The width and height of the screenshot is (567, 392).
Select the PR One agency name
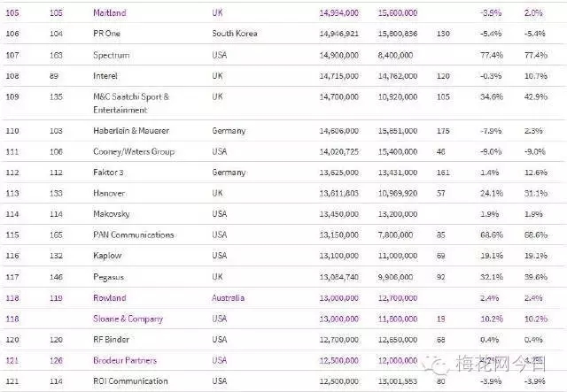point(107,34)
